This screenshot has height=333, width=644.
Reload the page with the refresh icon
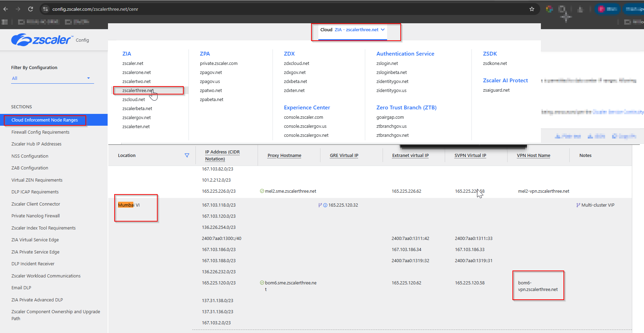pyautogui.click(x=31, y=9)
